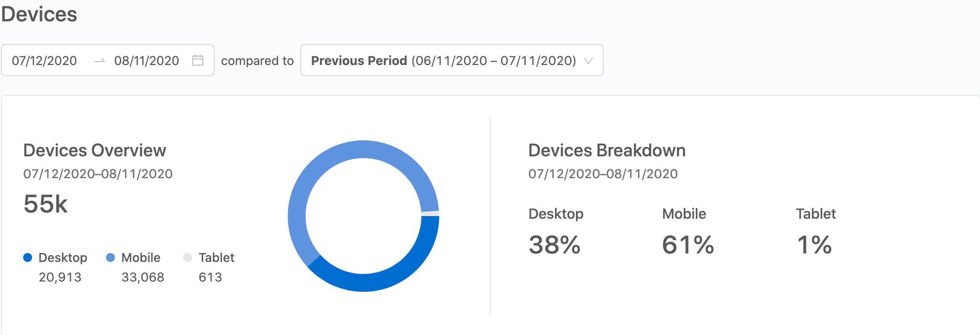The height and width of the screenshot is (335, 980).
Task: Click the Tablet 1% breakdown value
Action: (814, 245)
